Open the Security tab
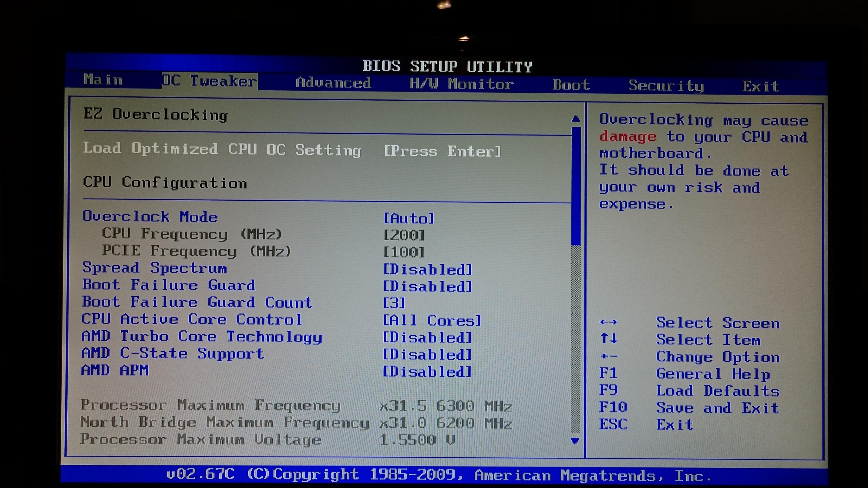The width and height of the screenshot is (868, 488). click(665, 86)
